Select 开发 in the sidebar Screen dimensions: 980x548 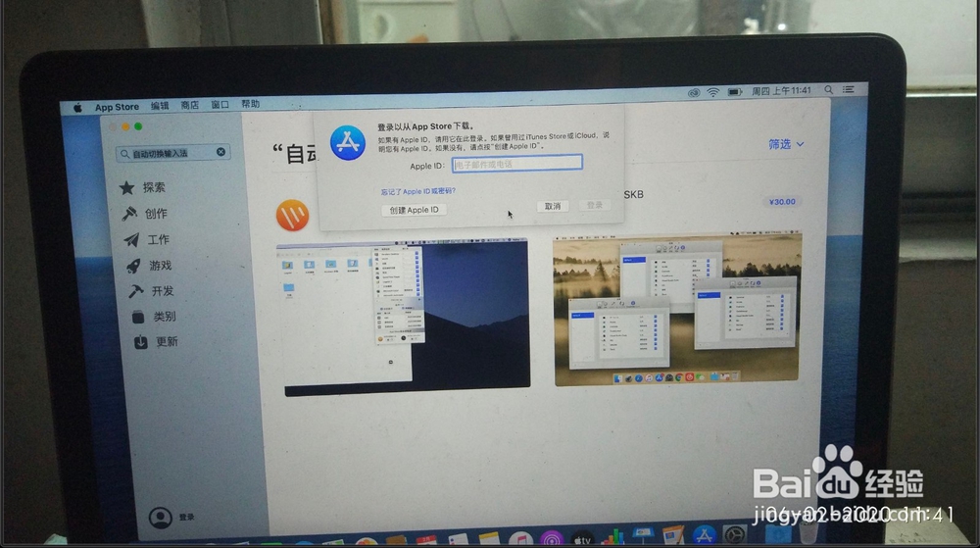(151, 291)
